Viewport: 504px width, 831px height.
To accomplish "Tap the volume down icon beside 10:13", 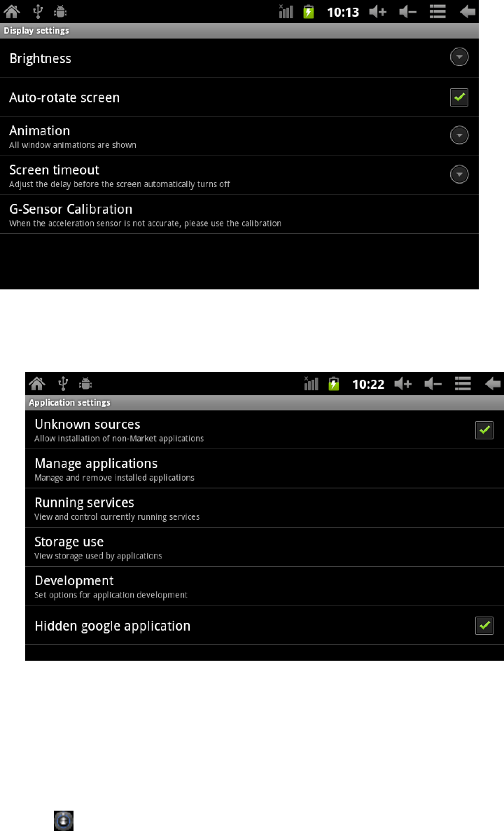I will coord(407,12).
